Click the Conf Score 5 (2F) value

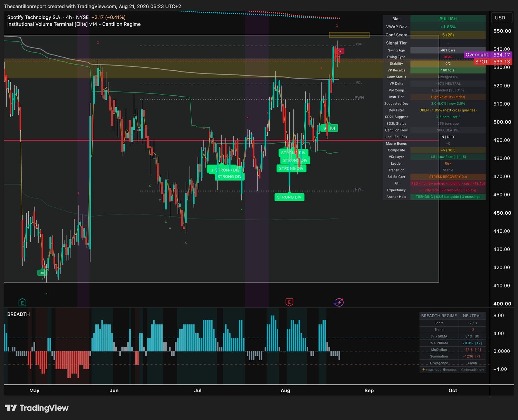click(x=448, y=35)
